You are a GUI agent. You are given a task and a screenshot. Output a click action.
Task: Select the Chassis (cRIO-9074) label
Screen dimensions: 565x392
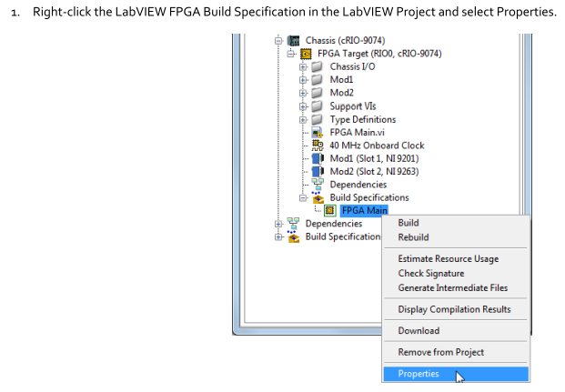click(345, 40)
